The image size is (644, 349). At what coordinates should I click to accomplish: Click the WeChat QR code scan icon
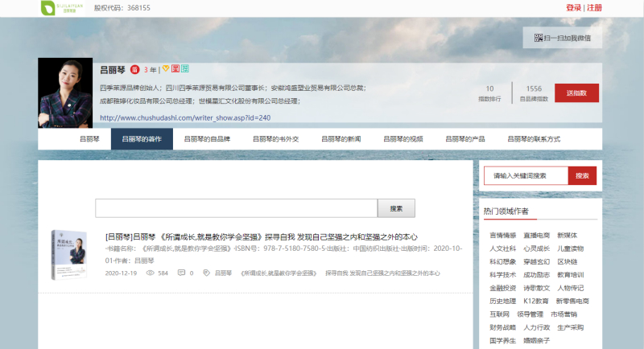(537, 38)
